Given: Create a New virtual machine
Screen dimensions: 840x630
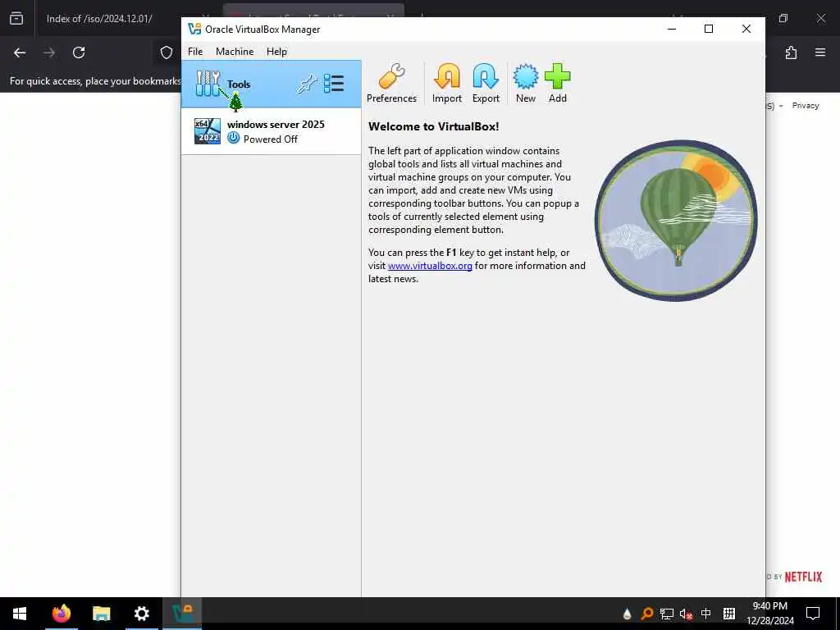Looking at the screenshot, I should point(526,84).
